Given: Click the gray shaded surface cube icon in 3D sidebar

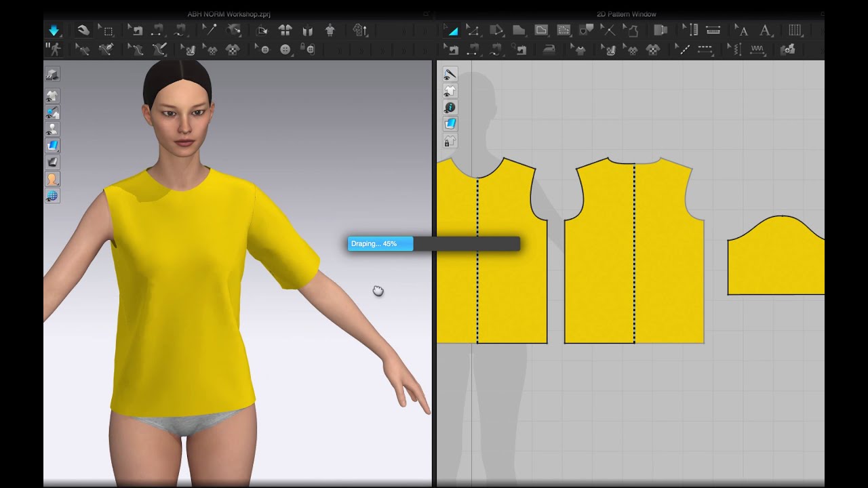Looking at the screenshot, I should pyautogui.click(x=52, y=163).
